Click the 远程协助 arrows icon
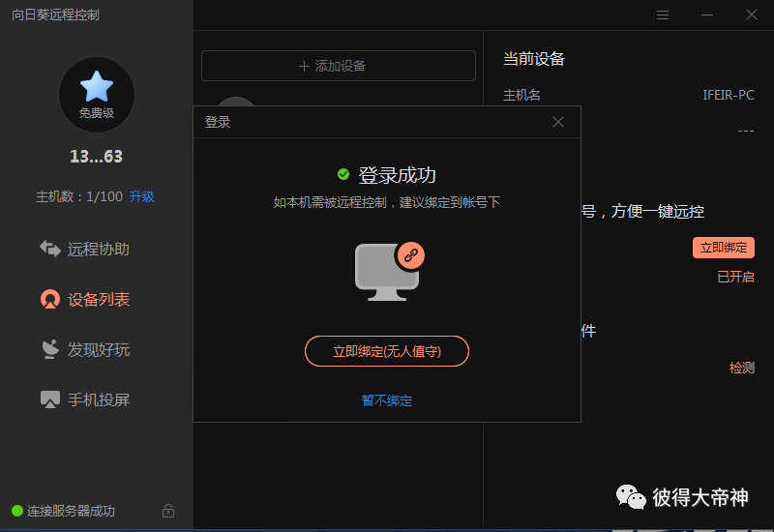This screenshot has width=774, height=532. click(x=50, y=249)
